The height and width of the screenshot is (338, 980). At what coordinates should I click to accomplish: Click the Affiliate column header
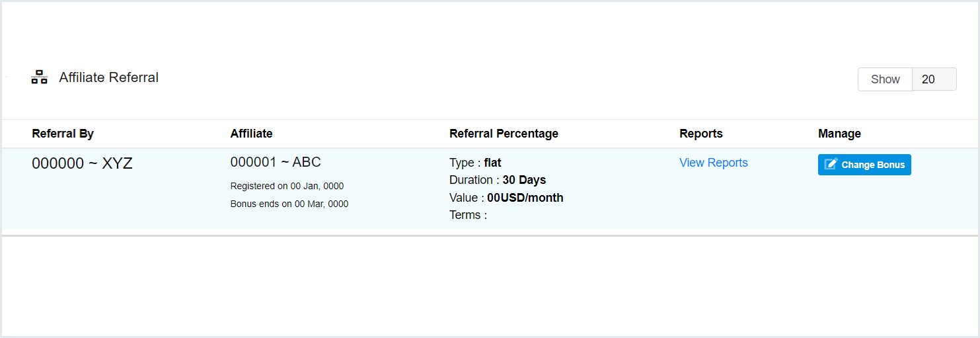click(x=251, y=134)
